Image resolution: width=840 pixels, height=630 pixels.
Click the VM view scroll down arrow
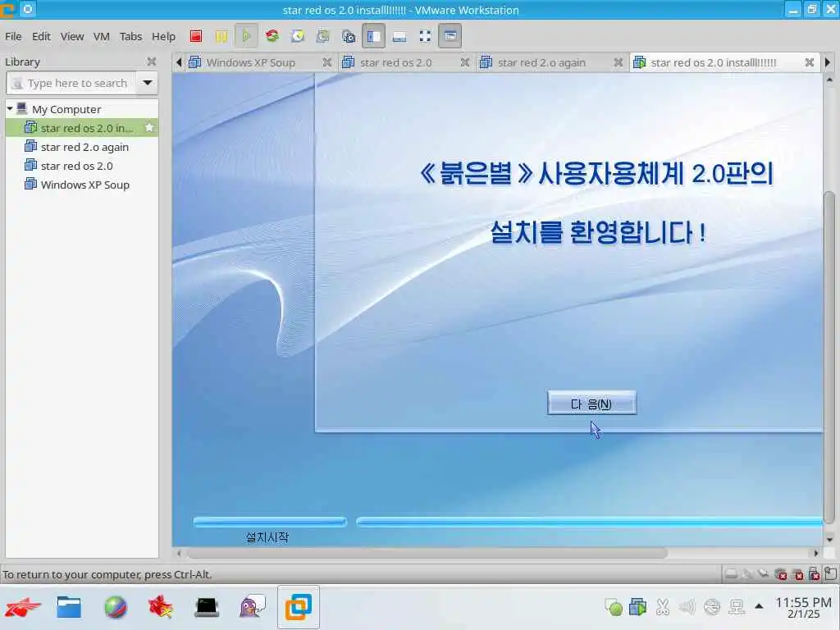tap(829, 540)
